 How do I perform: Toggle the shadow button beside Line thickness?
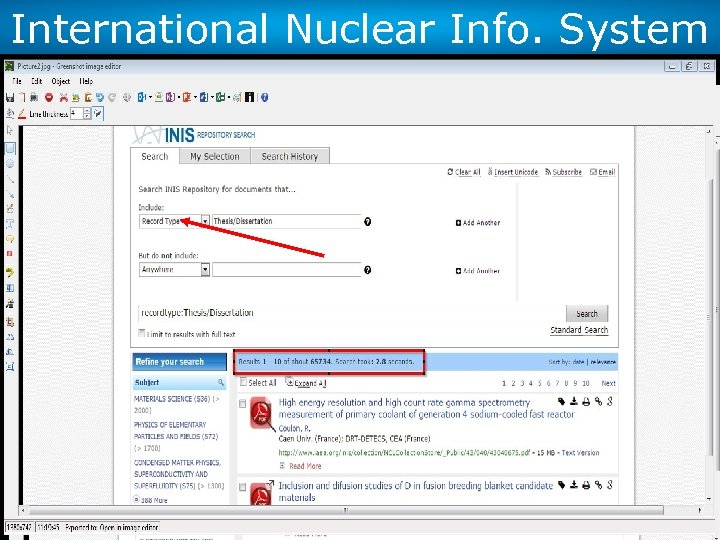coord(98,114)
